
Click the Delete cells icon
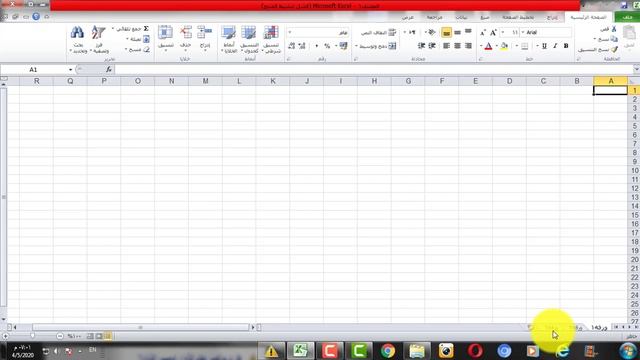[x=186, y=33]
